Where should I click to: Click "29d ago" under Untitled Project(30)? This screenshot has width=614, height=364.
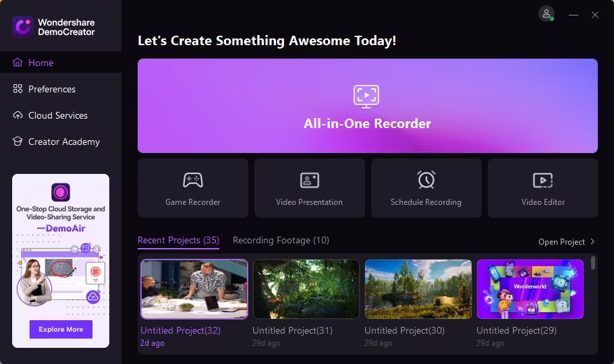coord(379,343)
